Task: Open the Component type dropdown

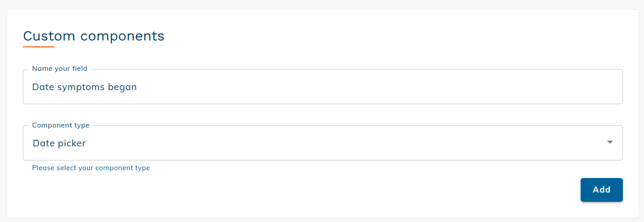Action: [322, 143]
